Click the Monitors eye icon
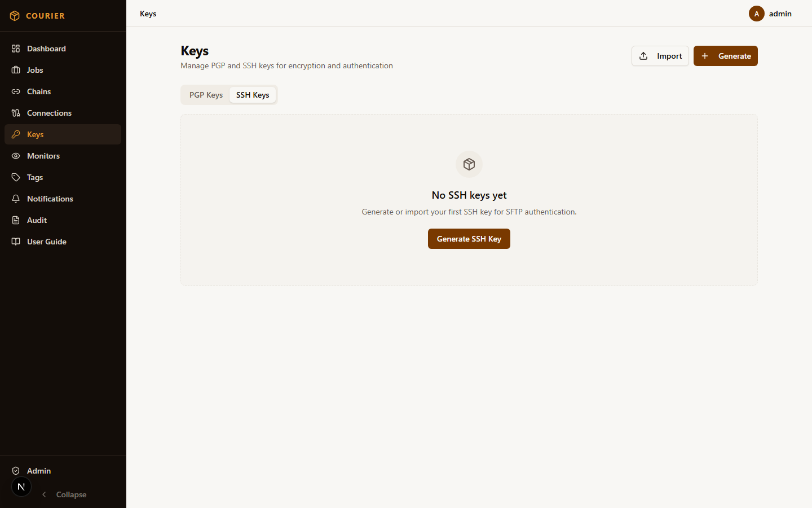The image size is (812, 508). click(x=16, y=156)
